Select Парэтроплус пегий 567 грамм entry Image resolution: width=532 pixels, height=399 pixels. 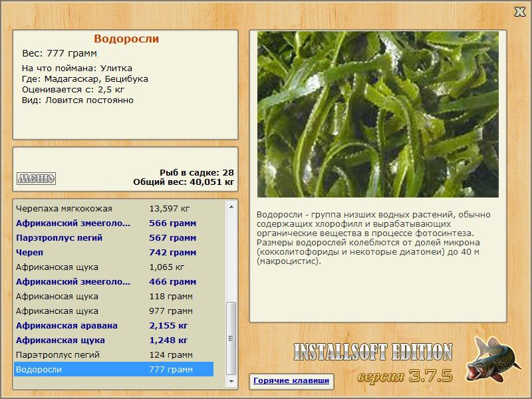(114, 237)
